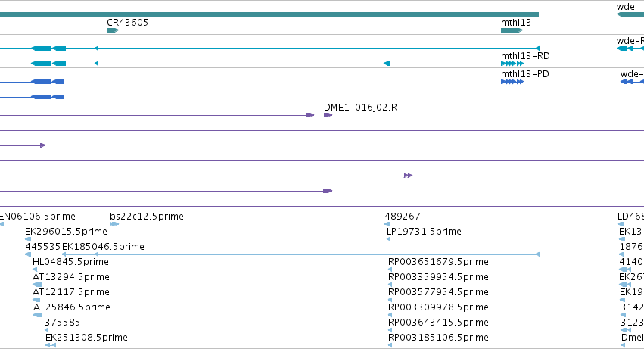Click the mthl13-PD protein arrows
Screen dimensions: 644x349
point(512,82)
